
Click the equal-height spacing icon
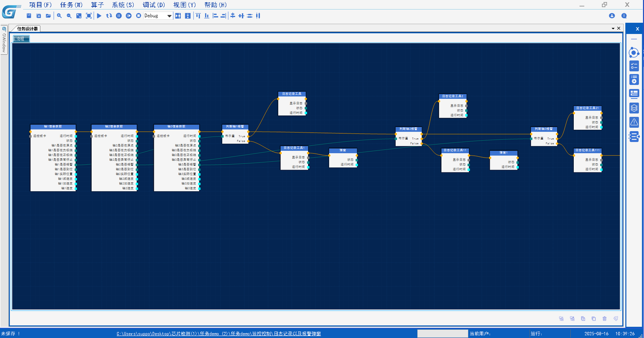258,16
